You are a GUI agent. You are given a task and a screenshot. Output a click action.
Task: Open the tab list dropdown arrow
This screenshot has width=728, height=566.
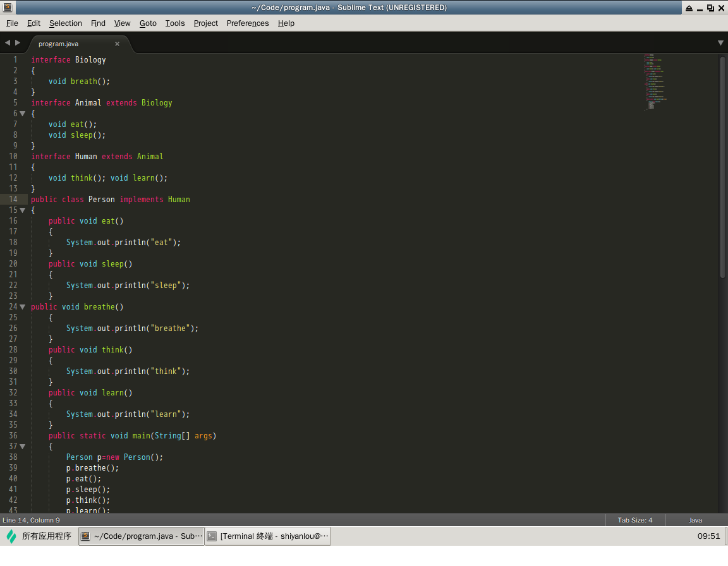click(x=720, y=43)
